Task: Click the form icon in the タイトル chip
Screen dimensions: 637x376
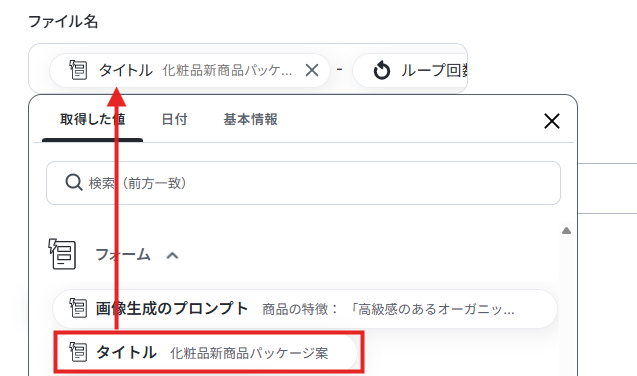Action: 78,70
